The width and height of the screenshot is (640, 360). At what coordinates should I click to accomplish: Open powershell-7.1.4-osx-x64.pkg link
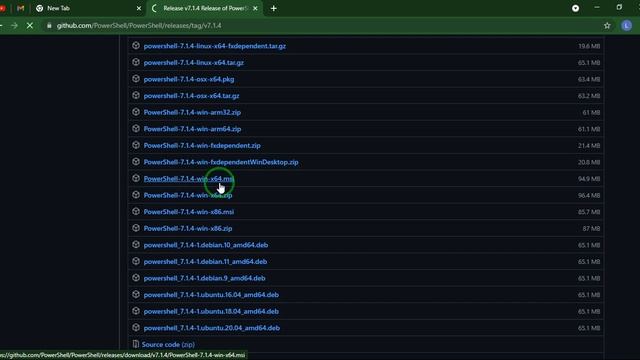[x=189, y=79]
